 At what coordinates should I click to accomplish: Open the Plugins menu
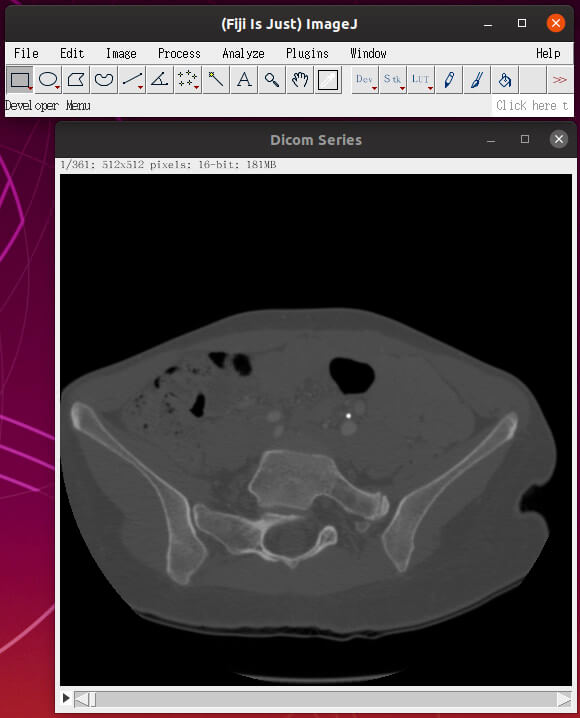[x=307, y=54]
